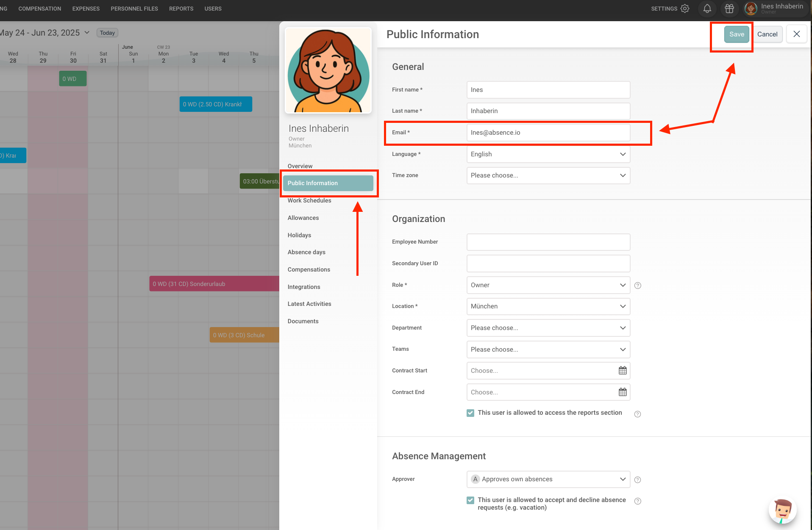The height and width of the screenshot is (530, 812).
Task: Go to Allowances
Action: click(x=303, y=218)
